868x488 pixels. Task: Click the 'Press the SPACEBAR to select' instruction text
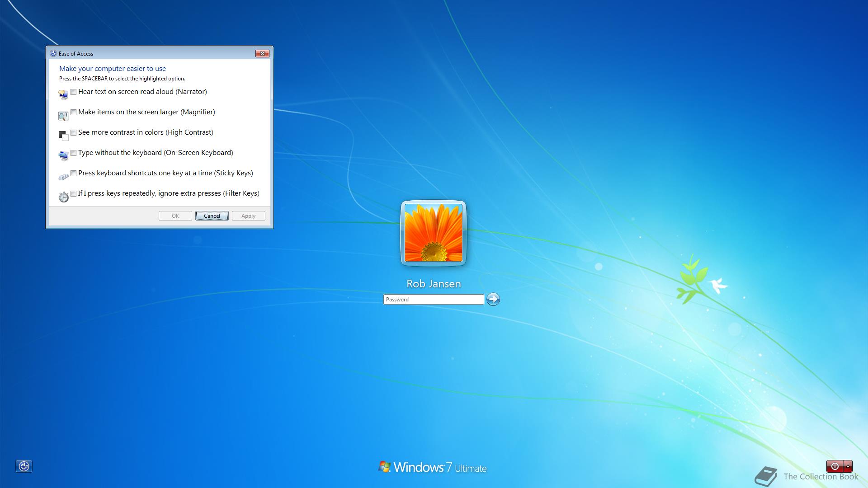coord(122,79)
